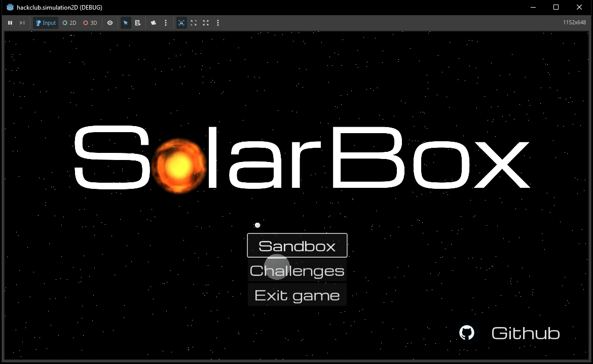Click Exit game

click(297, 295)
